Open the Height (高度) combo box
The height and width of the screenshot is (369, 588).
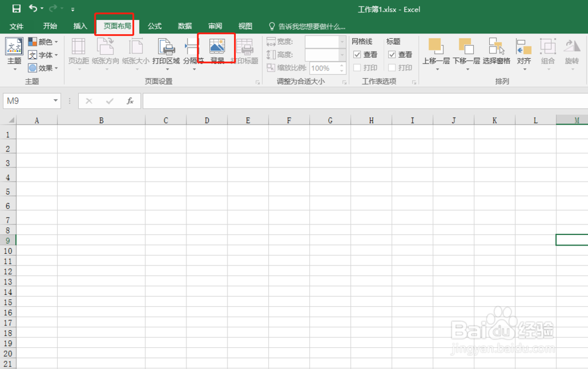coord(325,55)
